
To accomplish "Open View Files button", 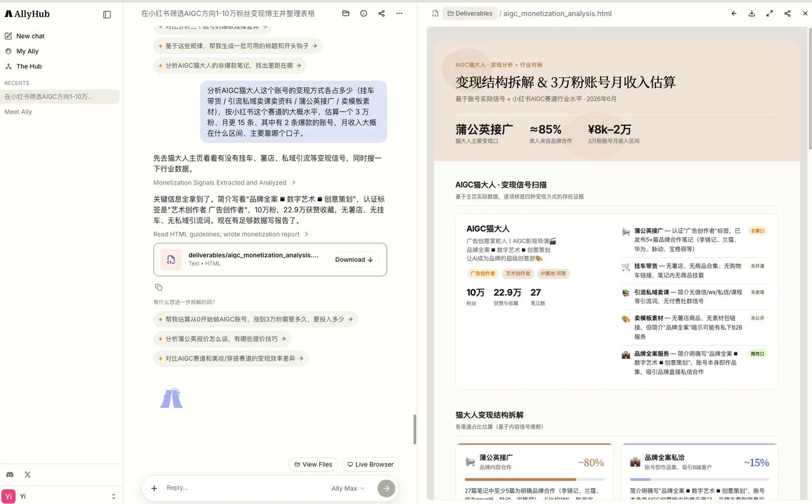I will [313, 464].
